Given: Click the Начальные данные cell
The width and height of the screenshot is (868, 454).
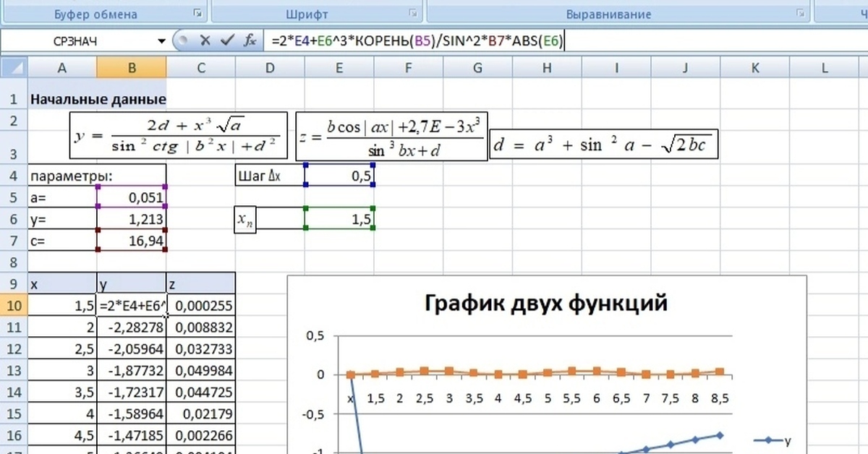Looking at the screenshot, I should 98,99.
